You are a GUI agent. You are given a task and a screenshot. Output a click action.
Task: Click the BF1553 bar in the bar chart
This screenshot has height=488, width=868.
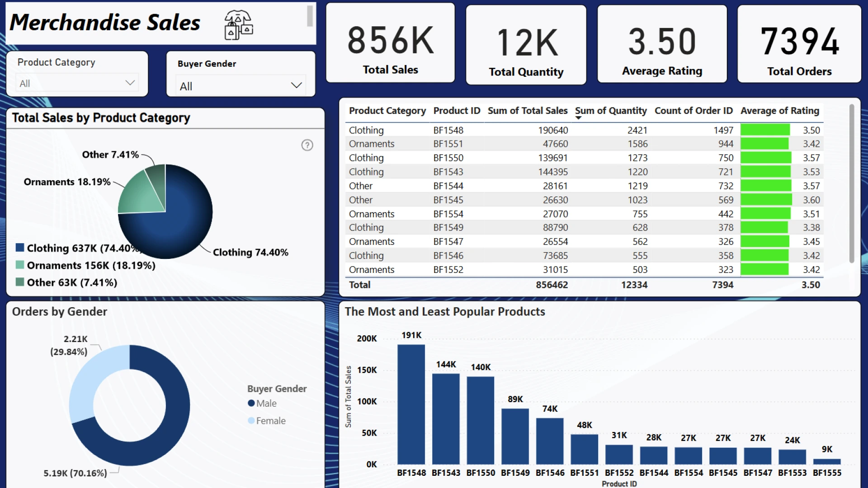pyautogui.click(x=792, y=457)
